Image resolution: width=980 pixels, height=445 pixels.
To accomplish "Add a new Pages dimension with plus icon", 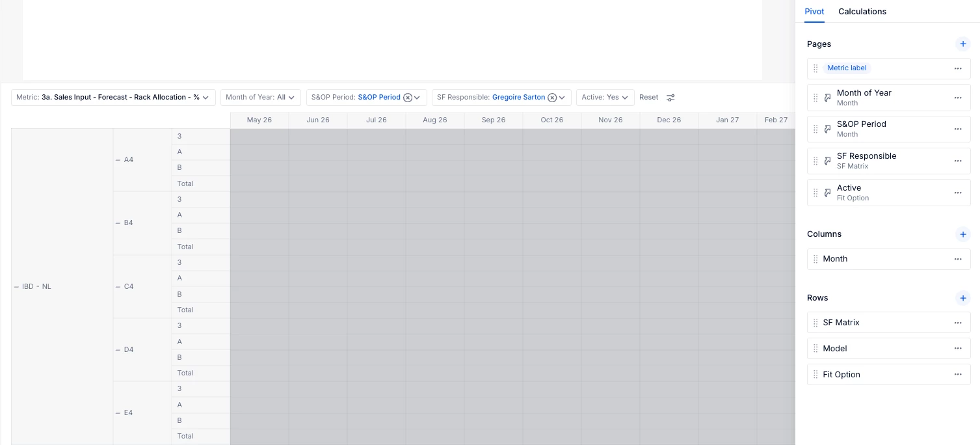I will tap(963, 44).
